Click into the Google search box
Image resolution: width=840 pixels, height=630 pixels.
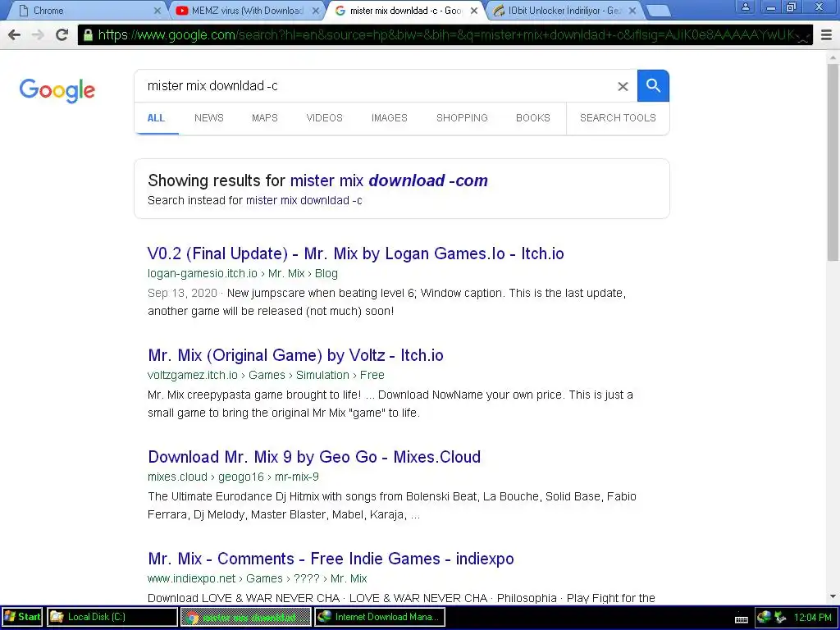[375, 85]
